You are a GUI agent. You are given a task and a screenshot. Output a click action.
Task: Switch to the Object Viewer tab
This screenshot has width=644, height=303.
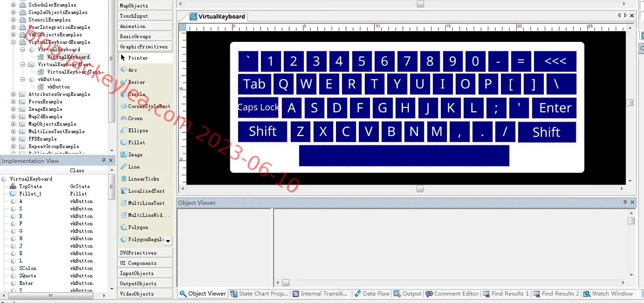tap(203, 294)
